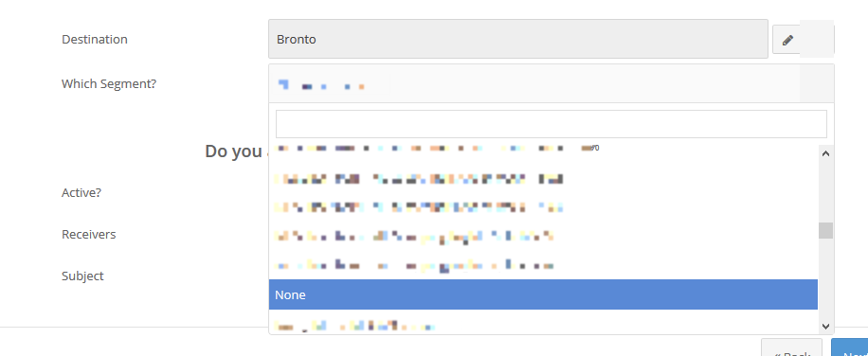868x356 pixels.
Task: Click the Active? field label
Action: point(81,193)
